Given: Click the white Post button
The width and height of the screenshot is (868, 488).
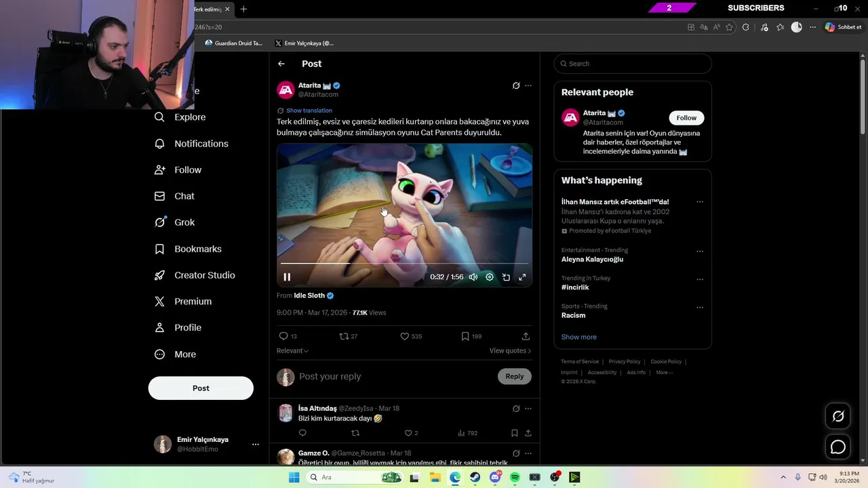Looking at the screenshot, I should click(201, 388).
